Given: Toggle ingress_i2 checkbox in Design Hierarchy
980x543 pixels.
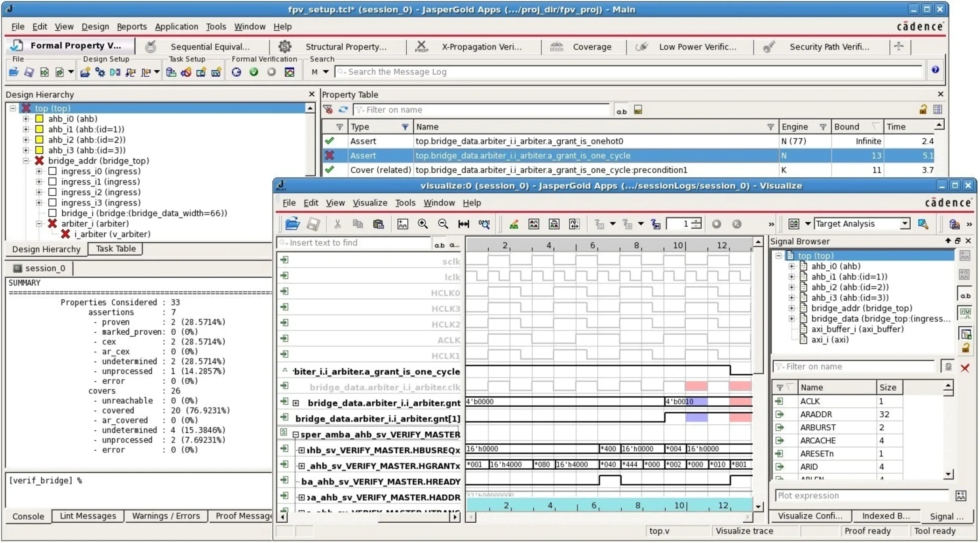Looking at the screenshot, I should pos(52,192).
